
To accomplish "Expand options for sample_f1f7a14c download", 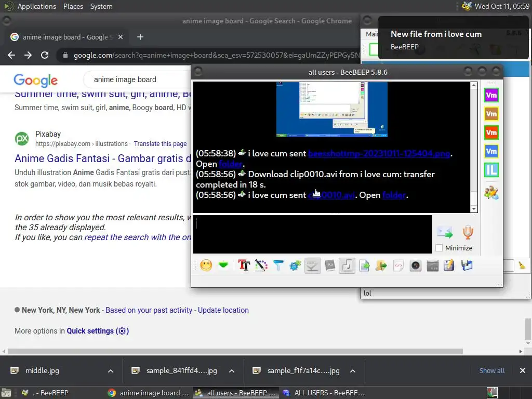I will point(353,371).
